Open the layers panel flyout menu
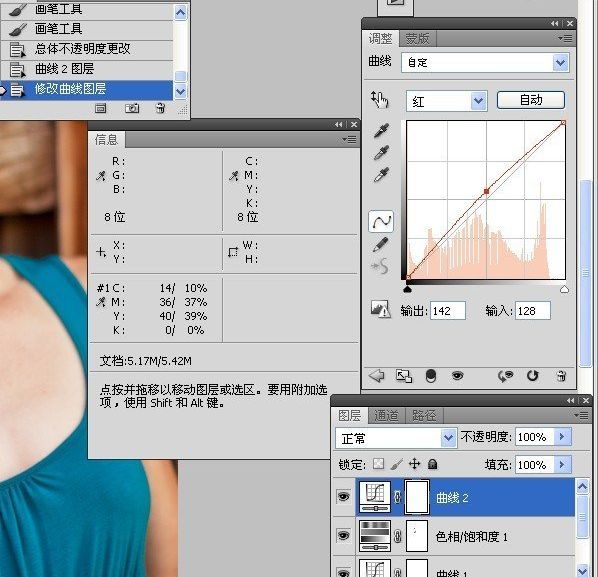 [x=581, y=416]
